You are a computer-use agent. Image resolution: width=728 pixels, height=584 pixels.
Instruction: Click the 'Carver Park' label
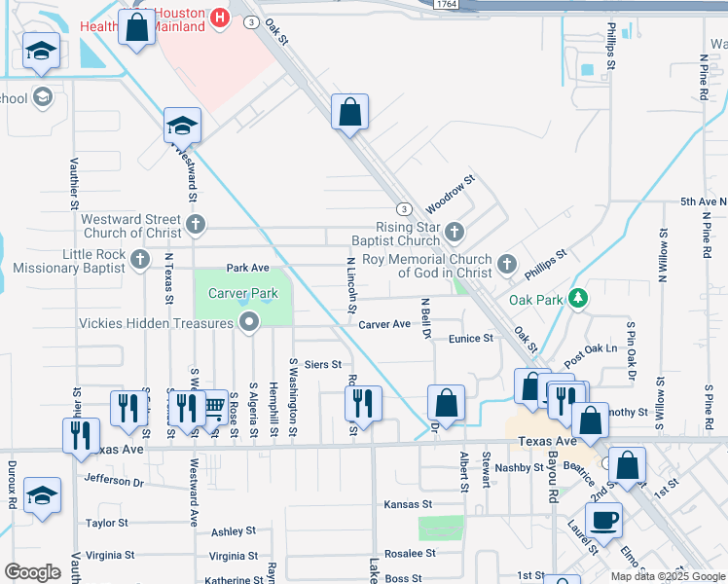pos(242,293)
